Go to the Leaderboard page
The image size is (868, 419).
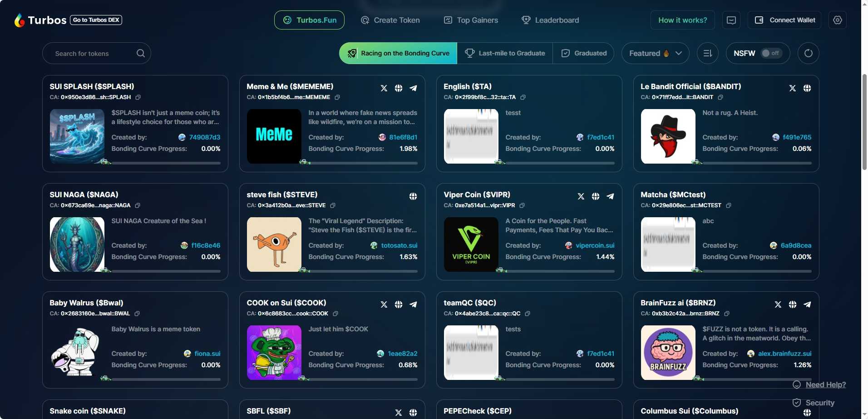[x=550, y=20]
